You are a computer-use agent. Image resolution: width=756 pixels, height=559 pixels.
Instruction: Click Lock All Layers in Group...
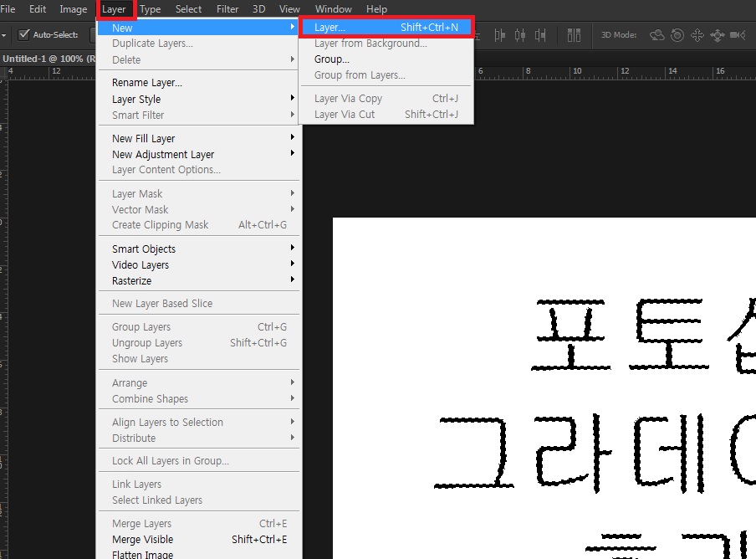199,460
